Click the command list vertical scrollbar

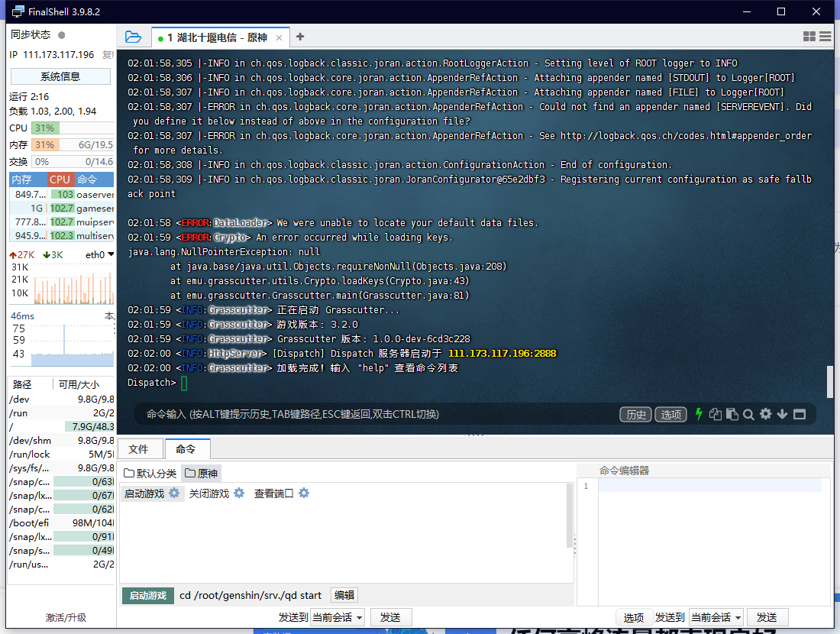tap(569, 516)
